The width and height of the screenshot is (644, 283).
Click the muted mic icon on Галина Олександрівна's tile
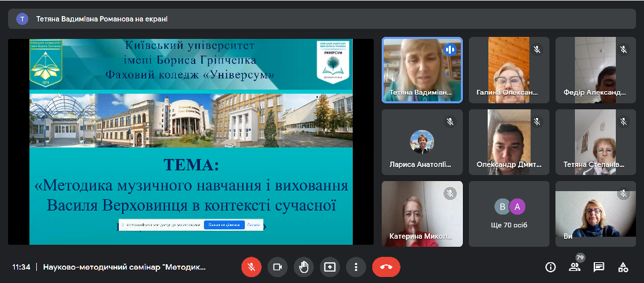(537, 50)
